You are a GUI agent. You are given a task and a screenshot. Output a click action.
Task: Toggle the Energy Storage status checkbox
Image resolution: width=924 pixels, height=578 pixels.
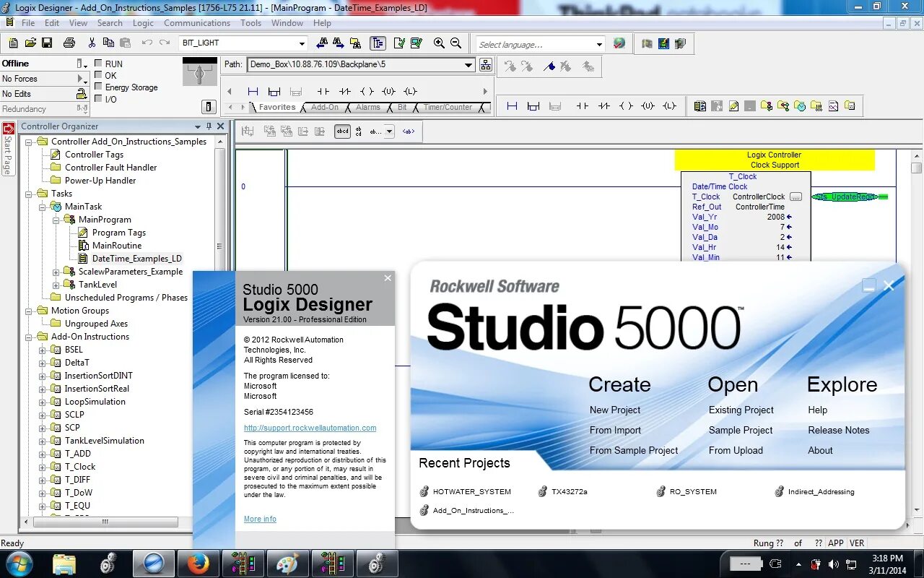(x=98, y=87)
